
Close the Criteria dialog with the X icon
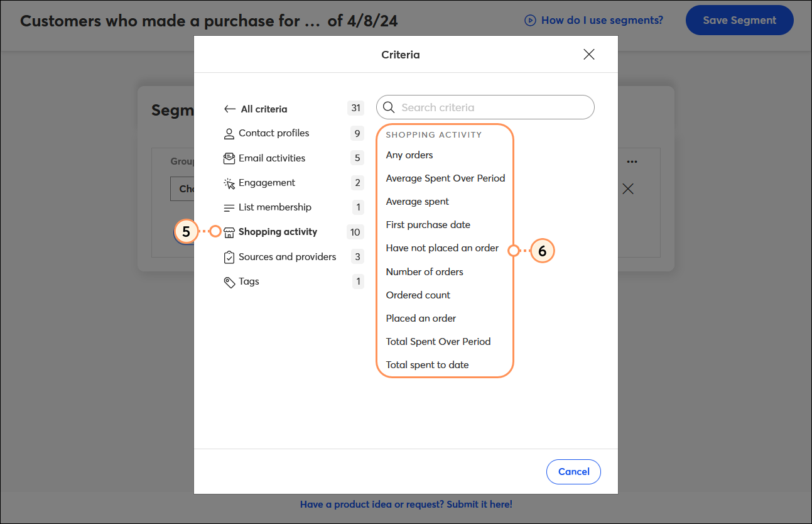click(589, 55)
